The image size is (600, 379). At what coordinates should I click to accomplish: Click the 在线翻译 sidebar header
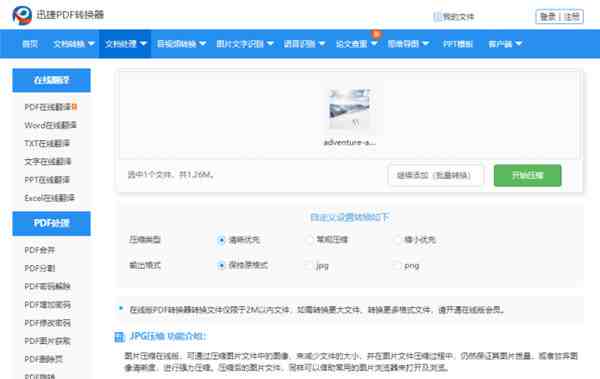(52, 80)
